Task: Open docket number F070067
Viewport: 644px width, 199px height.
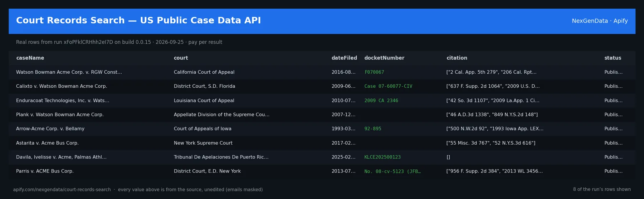Action: (374, 72)
